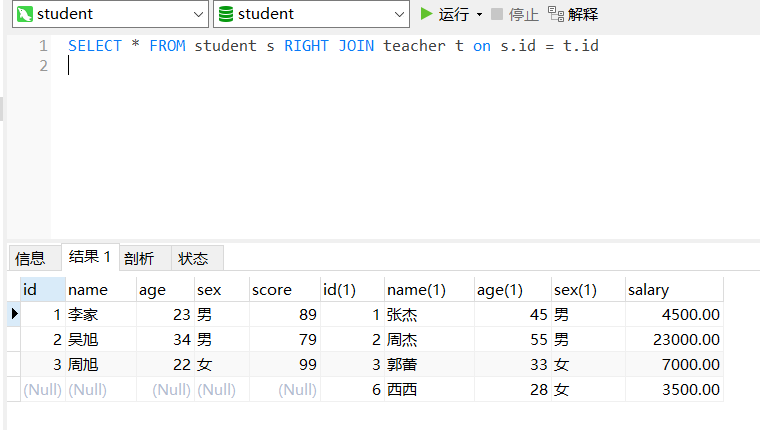Click the salary cell 23000.00

671,339
